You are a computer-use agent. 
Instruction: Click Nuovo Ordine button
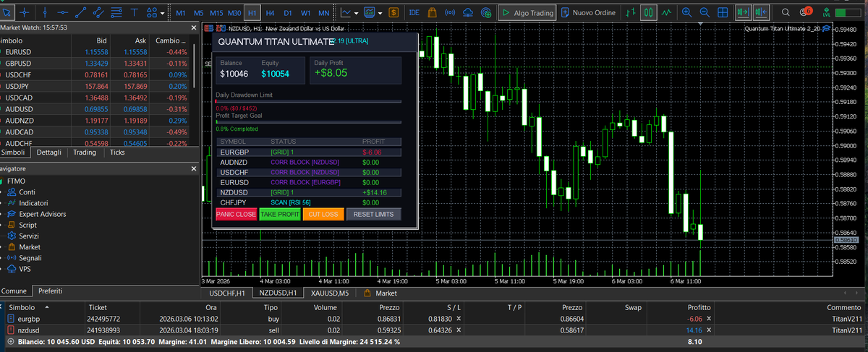pos(589,12)
